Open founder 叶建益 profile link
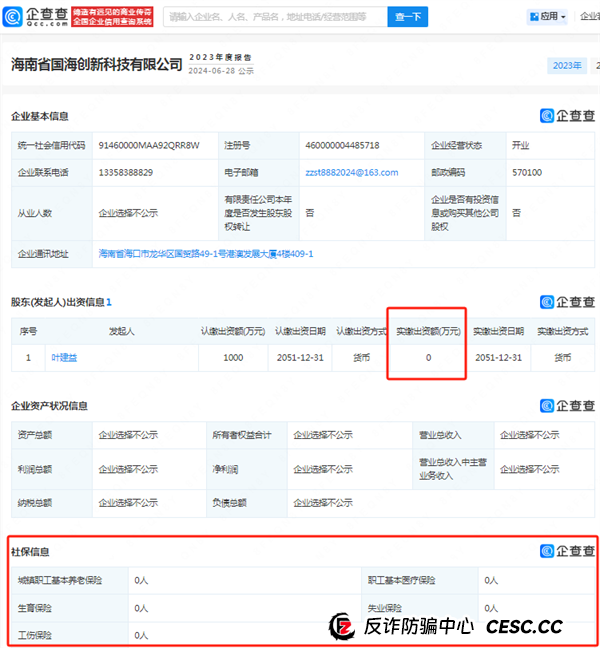600x648 pixels. (x=64, y=358)
